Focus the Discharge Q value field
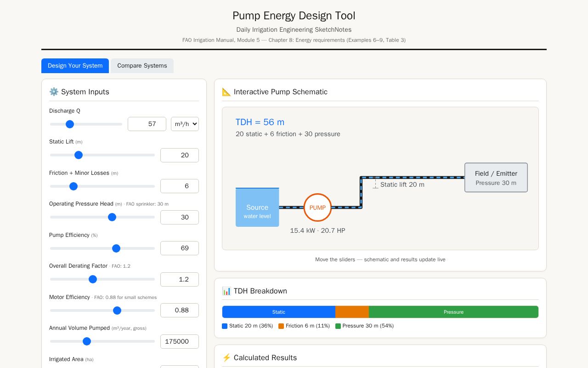This screenshot has height=368, width=588. (147, 124)
